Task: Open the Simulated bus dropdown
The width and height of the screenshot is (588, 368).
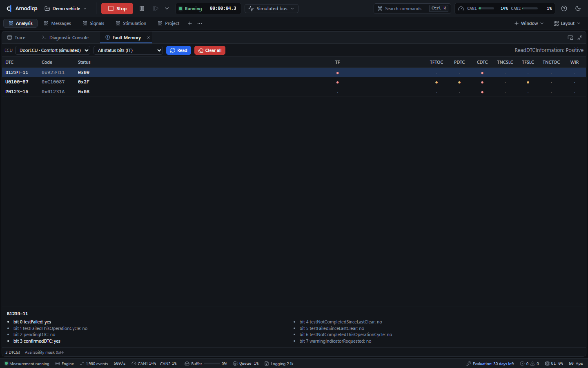Action: click(x=272, y=9)
